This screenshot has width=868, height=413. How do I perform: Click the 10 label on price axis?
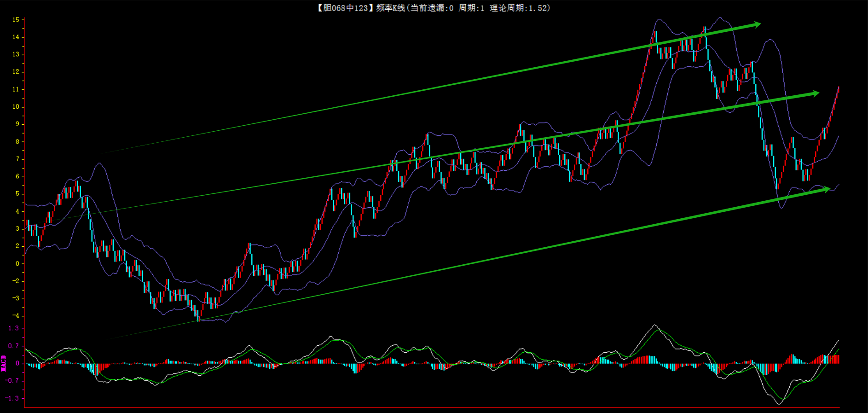coord(16,107)
